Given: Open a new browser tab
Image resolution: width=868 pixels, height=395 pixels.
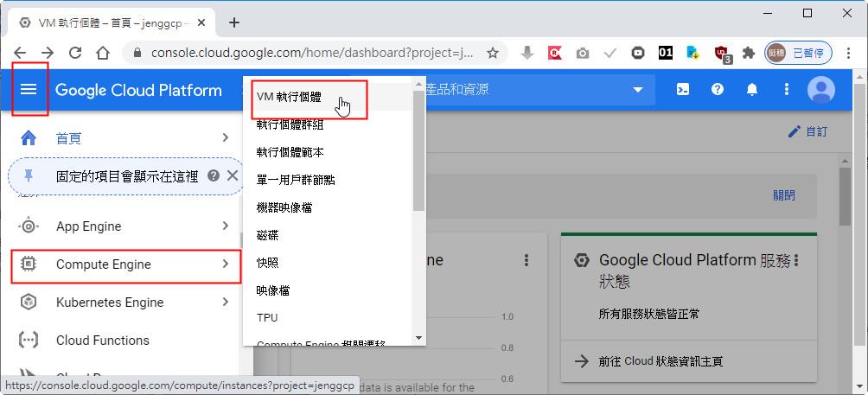Looking at the screenshot, I should click(234, 22).
